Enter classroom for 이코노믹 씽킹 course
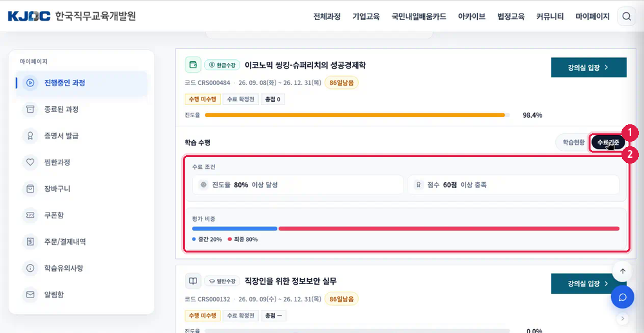 589,68
